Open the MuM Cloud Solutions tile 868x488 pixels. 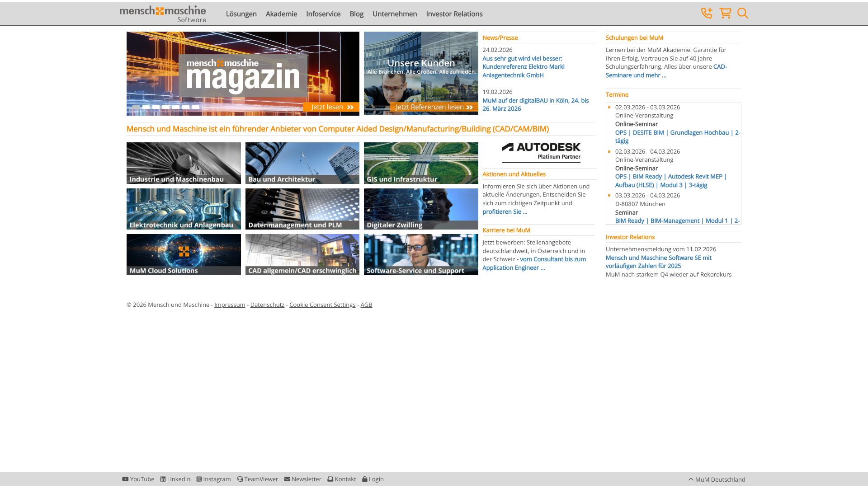pyautogui.click(x=184, y=255)
